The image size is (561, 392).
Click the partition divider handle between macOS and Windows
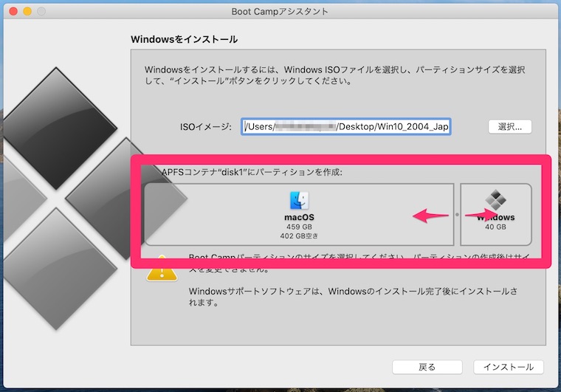tap(457, 215)
